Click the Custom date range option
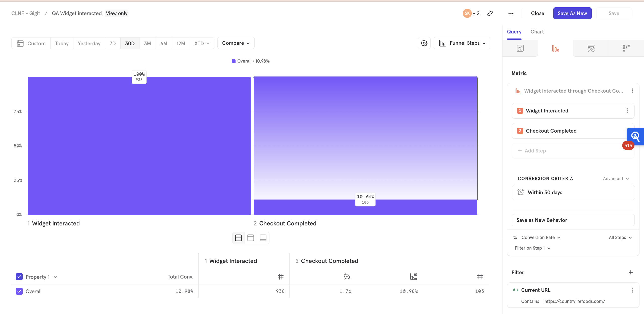644x314 pixels. point(31,43)
